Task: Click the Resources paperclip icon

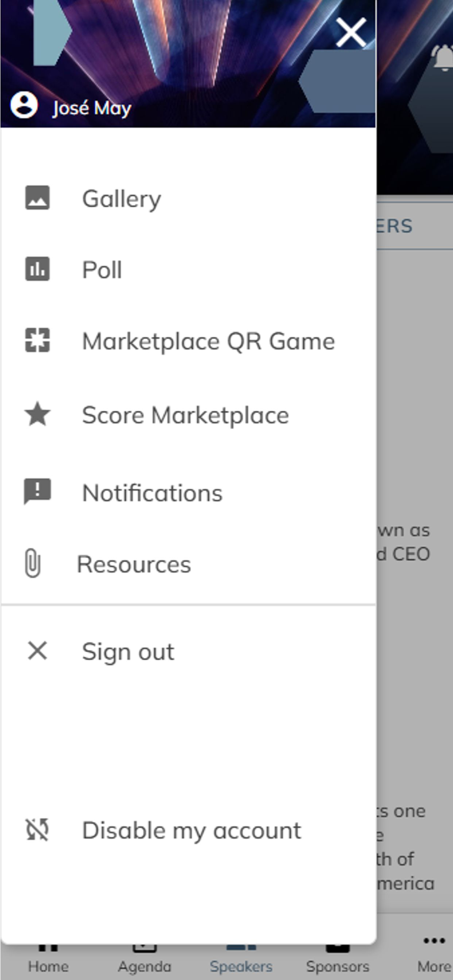Action: pyautogui.click(x=32, y=563)
